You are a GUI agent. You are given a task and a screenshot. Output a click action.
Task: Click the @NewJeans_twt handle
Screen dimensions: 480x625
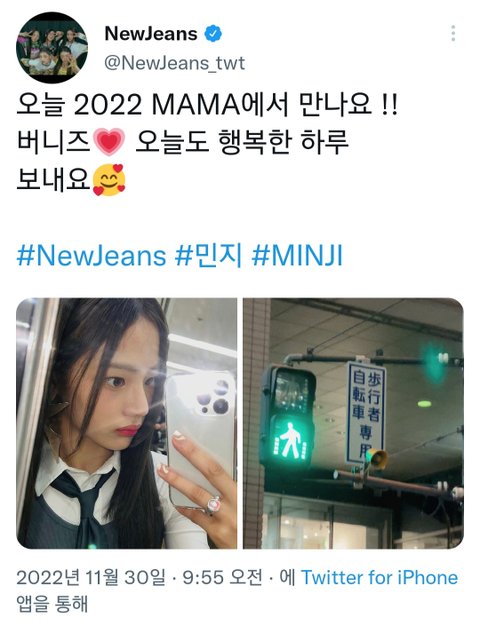pos(175,63)
